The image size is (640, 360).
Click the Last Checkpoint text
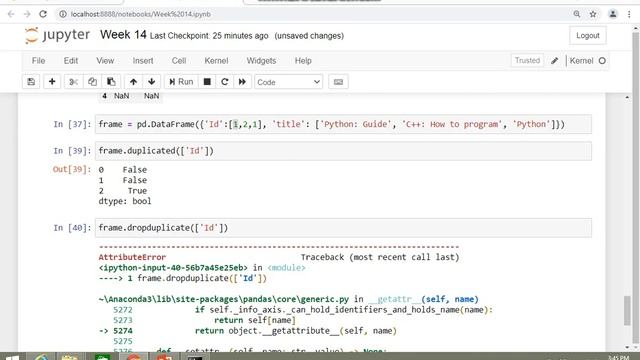click(209, 36)
